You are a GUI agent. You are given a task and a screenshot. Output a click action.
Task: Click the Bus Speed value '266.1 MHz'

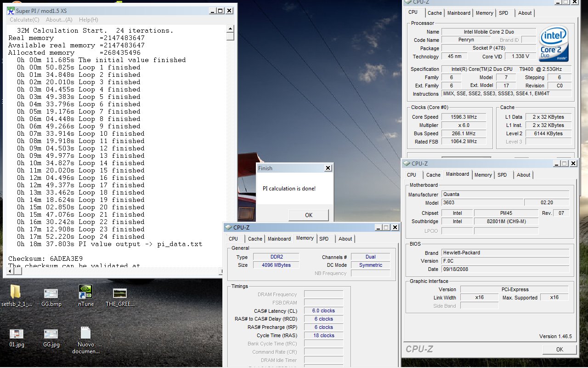click(464, 133)
